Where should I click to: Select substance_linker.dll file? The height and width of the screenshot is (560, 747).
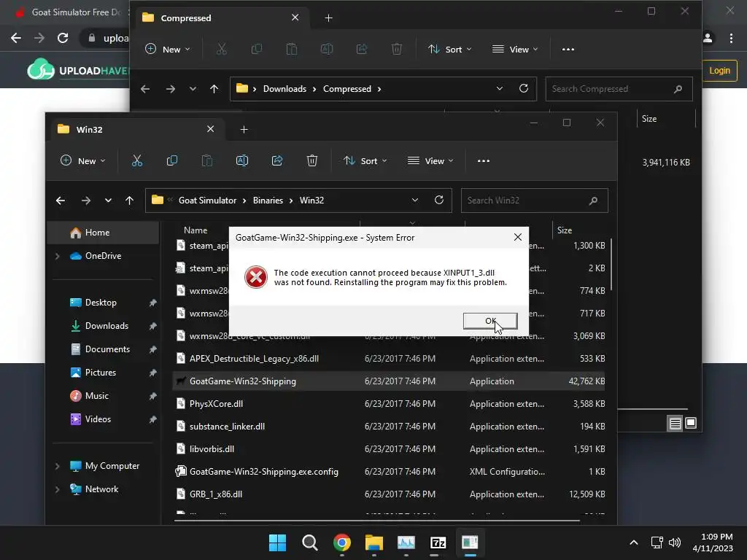tap(388, 426)
